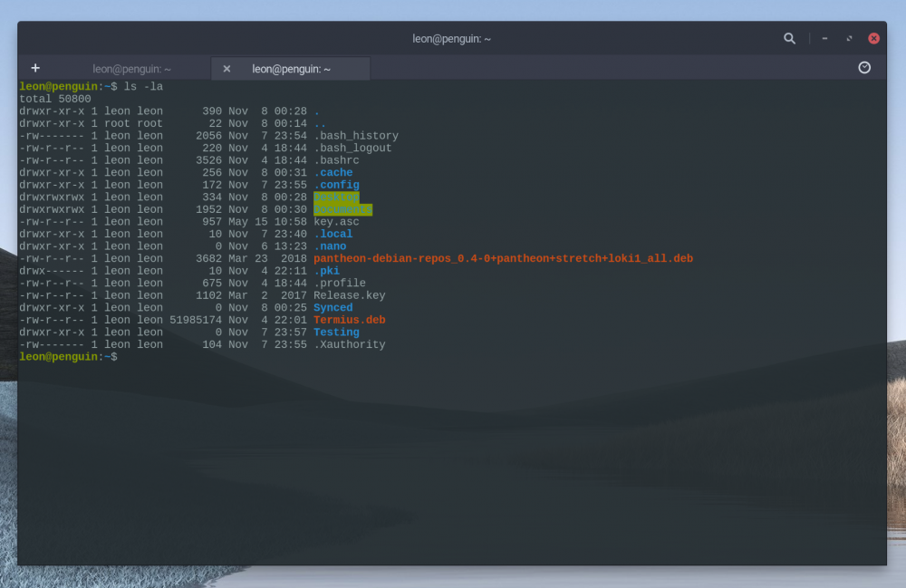Select the second leon@penguin tab

click(291, 69)
